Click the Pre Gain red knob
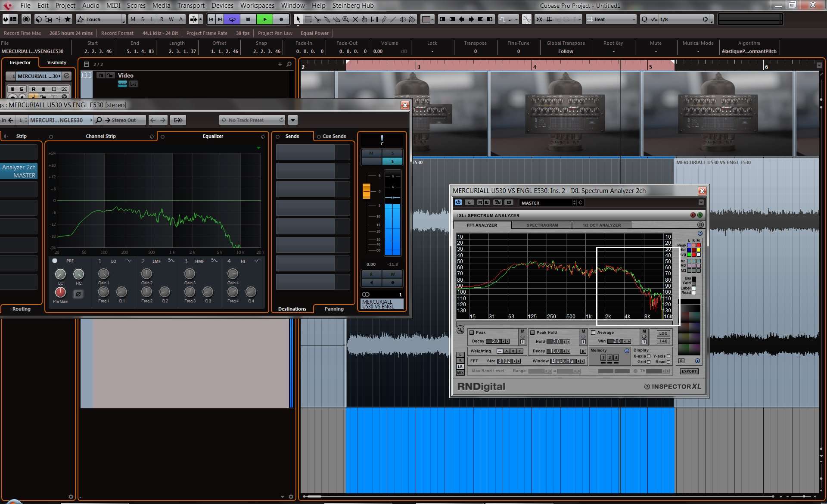Viewport: 827px width, 504px height. pos(60,292)
